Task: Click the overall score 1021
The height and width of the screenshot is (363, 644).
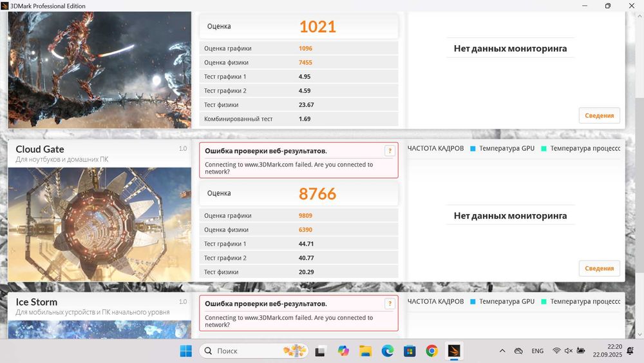Action: [x=317, y=26]
